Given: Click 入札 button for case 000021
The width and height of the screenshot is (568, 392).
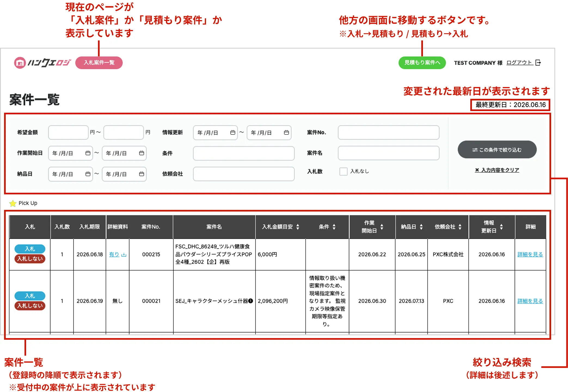Looking at the screenshot, I should (x=30, y=296).
